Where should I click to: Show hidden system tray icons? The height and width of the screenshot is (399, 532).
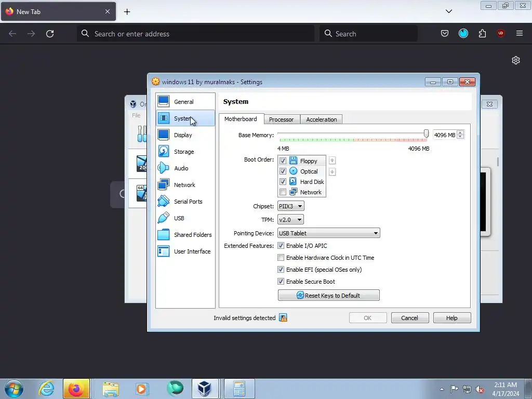(x=442, y=389)
